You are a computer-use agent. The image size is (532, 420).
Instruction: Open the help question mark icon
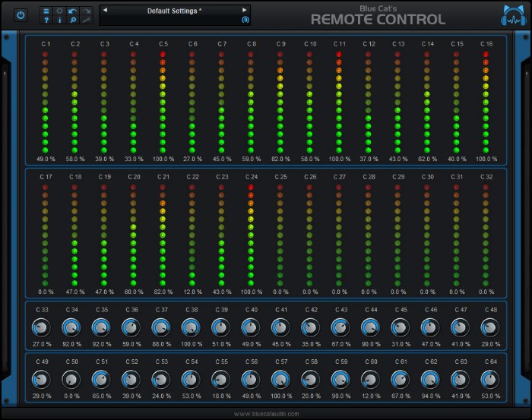pyautogui.click(x=46, y=20)
